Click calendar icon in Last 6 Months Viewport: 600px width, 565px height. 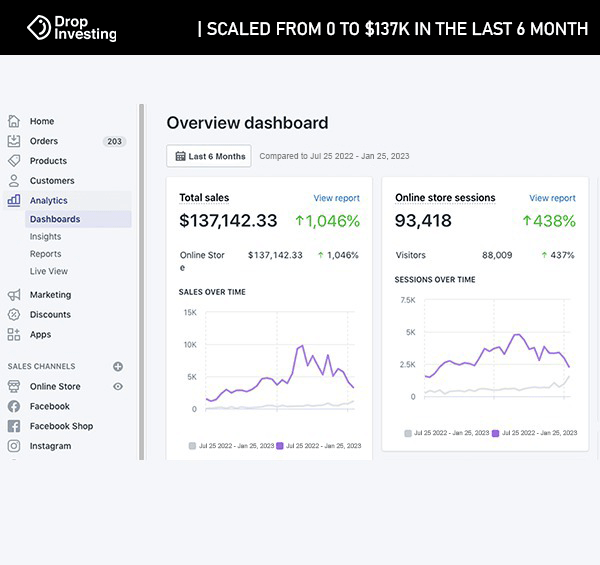click(180, 156)
